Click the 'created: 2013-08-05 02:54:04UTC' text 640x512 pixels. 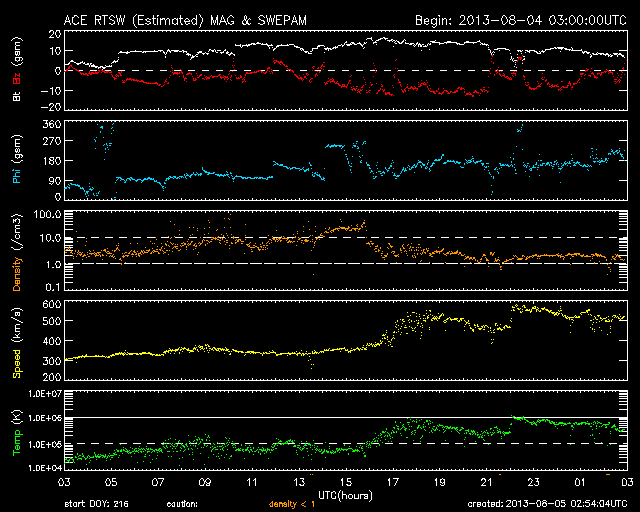click(547, 504)
